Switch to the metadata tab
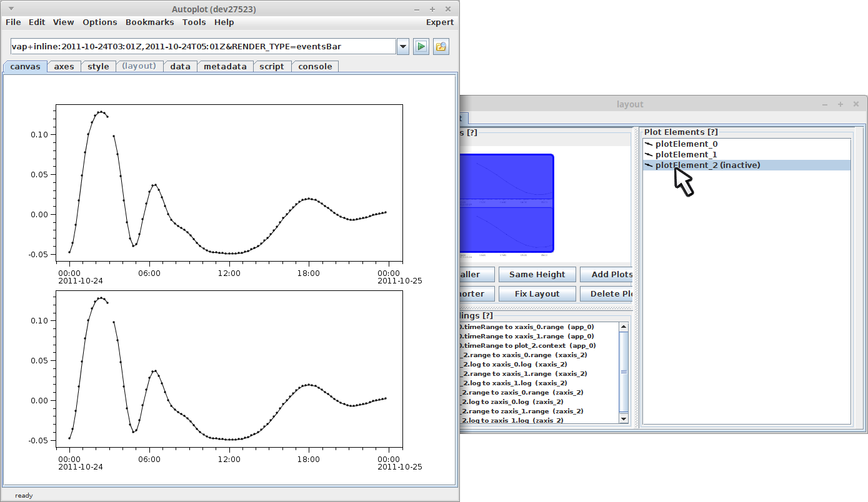Screen dimensions: 868x502 (x=225, y=66)
